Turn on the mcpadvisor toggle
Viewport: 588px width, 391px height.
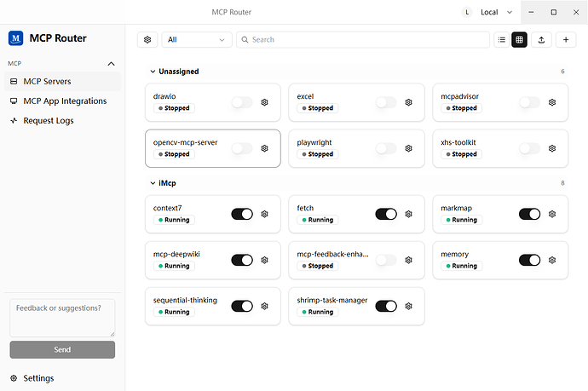(x=529, y=102)
